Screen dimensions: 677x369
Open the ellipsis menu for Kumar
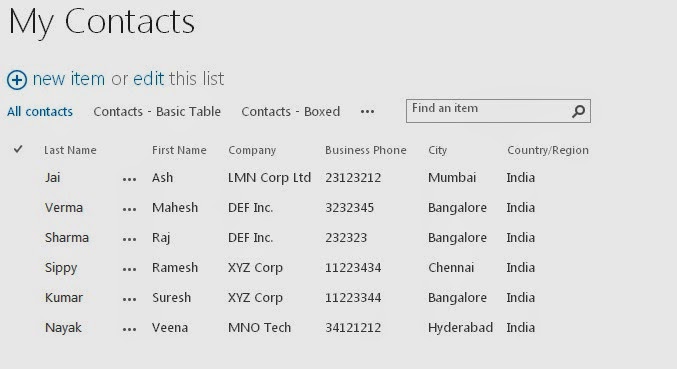click(x=130, y=299)
